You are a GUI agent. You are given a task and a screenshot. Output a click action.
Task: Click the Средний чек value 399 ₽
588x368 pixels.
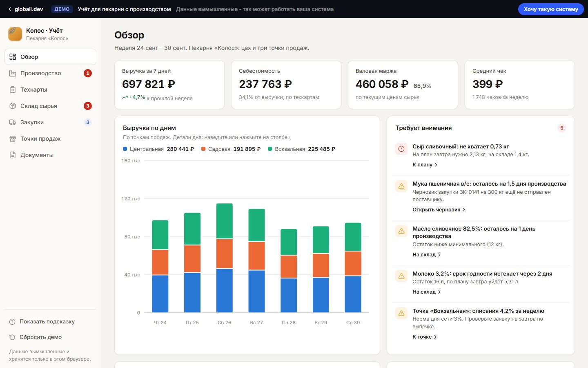coord(488,84)
